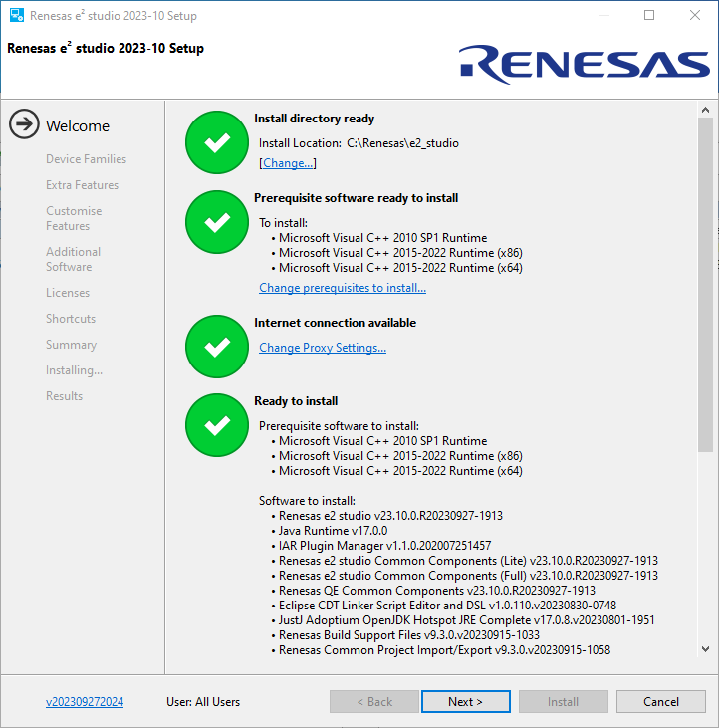Click the checkmark icon for Prerequisite software
719x728 pixels.
[x=216, y=223]
